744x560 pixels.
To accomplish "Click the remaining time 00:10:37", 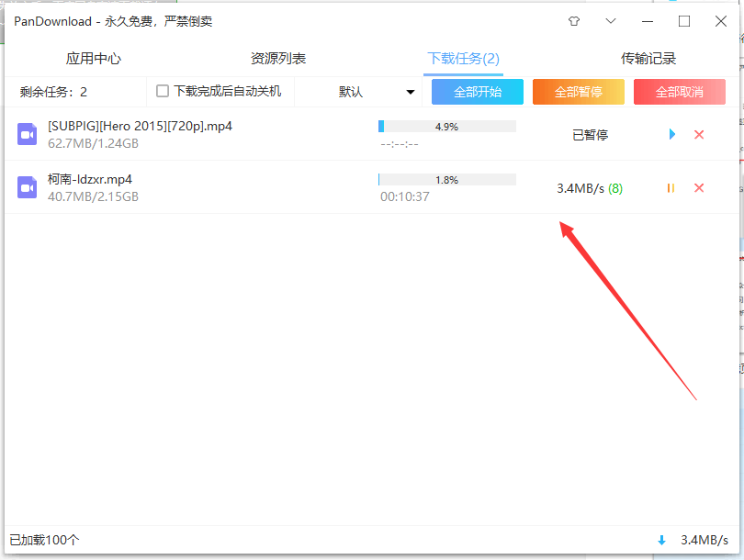I will [405, 196].
